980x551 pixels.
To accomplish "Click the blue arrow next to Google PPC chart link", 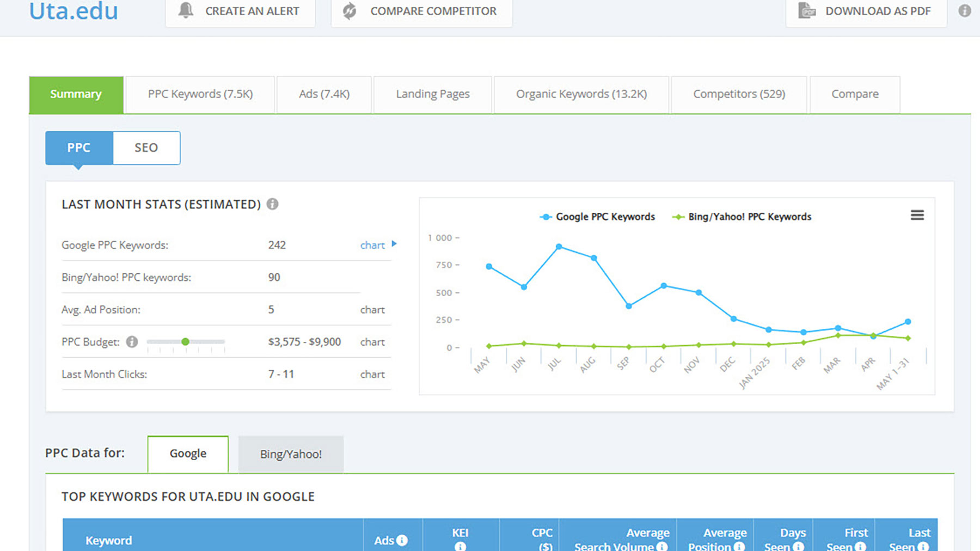I will 394,244.
